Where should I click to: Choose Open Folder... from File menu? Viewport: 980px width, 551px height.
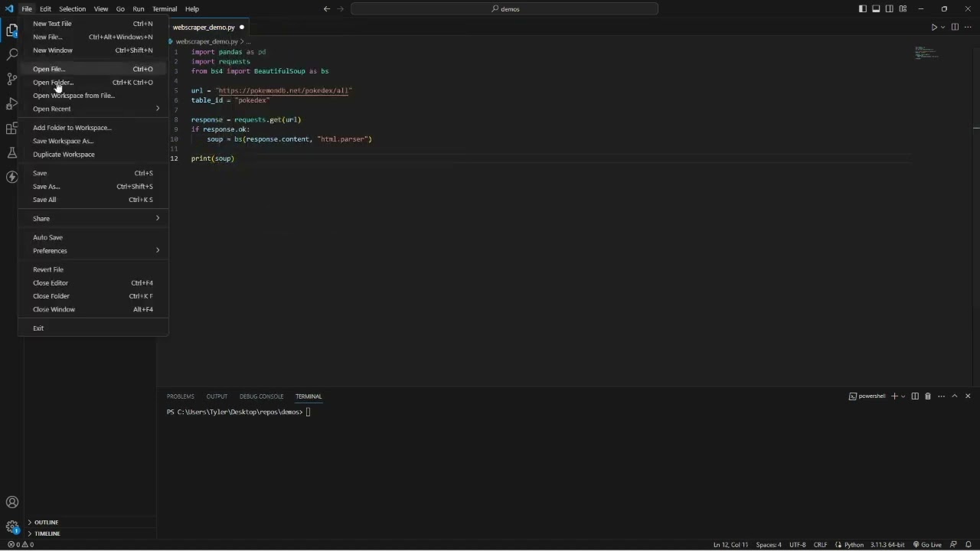(93, 83)
